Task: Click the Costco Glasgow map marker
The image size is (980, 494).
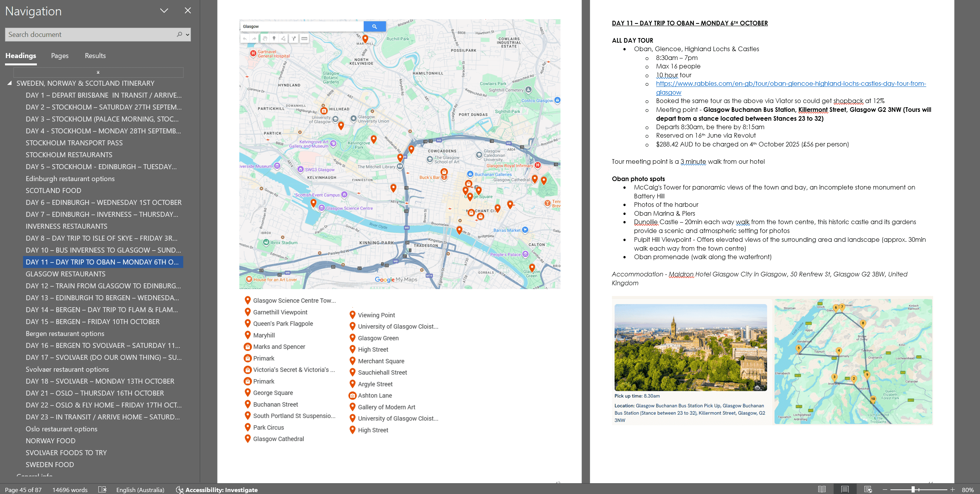Action: click(557, 100)
